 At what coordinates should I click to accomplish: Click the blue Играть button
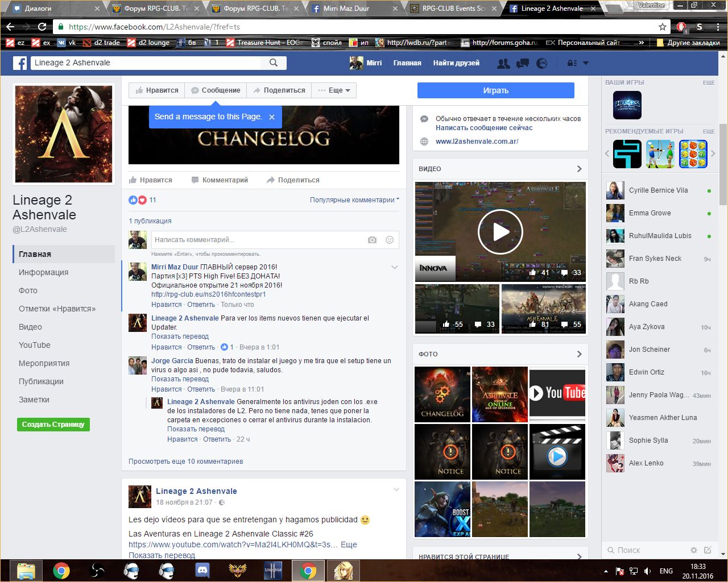pyautogui.click(x=495, y=90)
